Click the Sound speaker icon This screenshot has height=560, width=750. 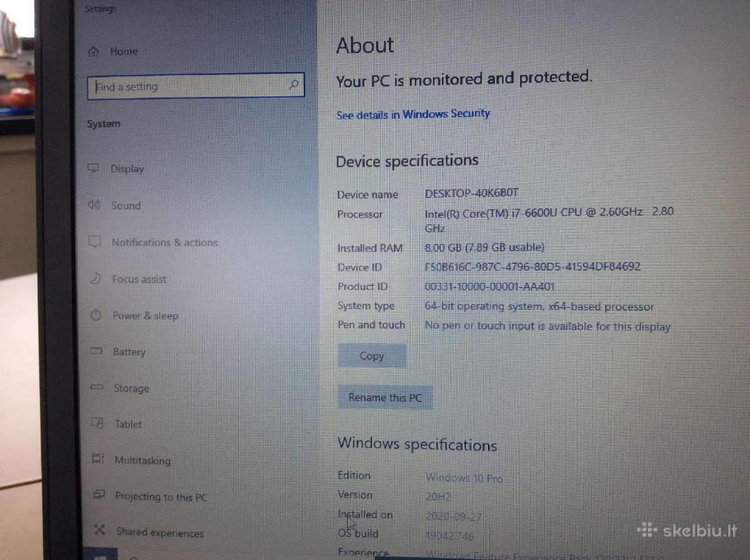pyautogui.click(x=94, y=205)
